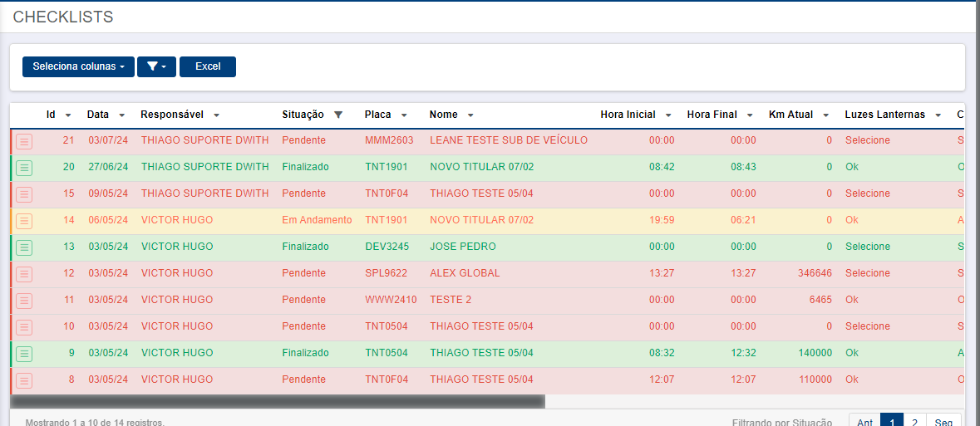
Task: Export table with Excel button
Action: coord(208,66)
